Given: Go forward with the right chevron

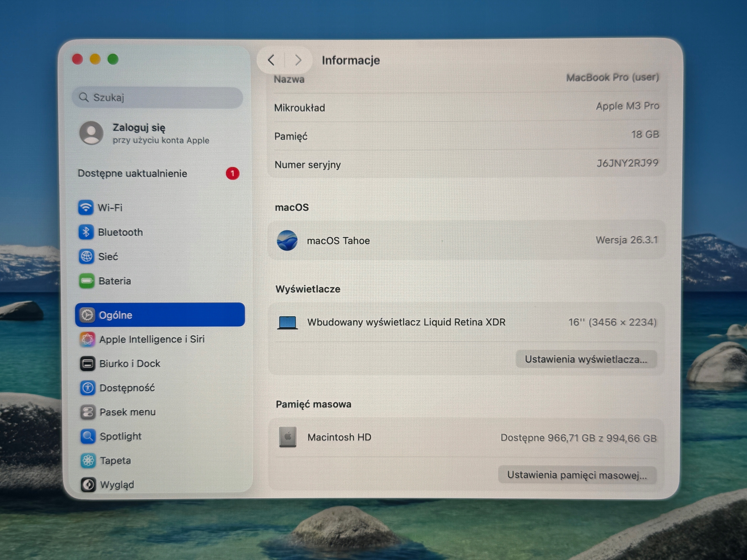Looking at the screenshot, I should click(298, 60).
